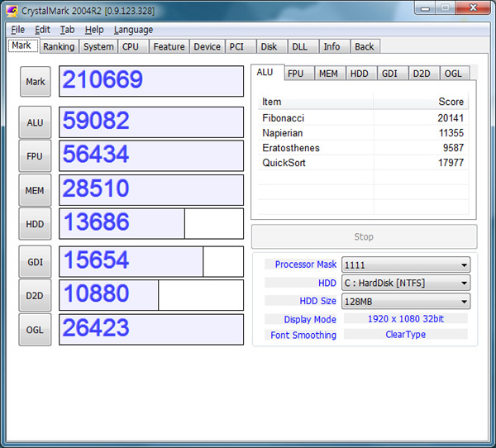Switch to the Disk tab
496x448 pixels.
point(271,46)
